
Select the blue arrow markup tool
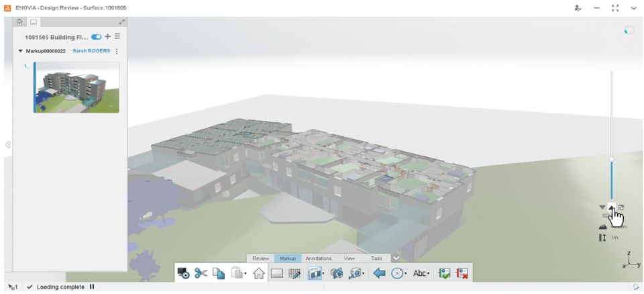(378, 273)
